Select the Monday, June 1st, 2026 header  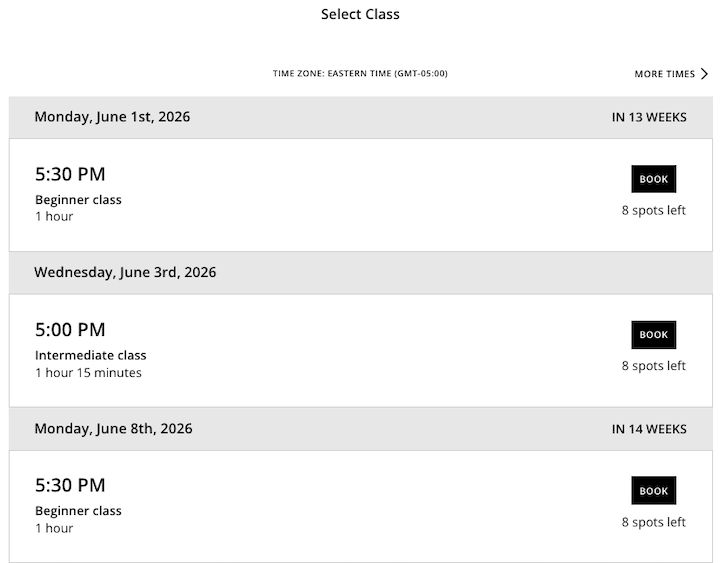click(x=112, y=117)
